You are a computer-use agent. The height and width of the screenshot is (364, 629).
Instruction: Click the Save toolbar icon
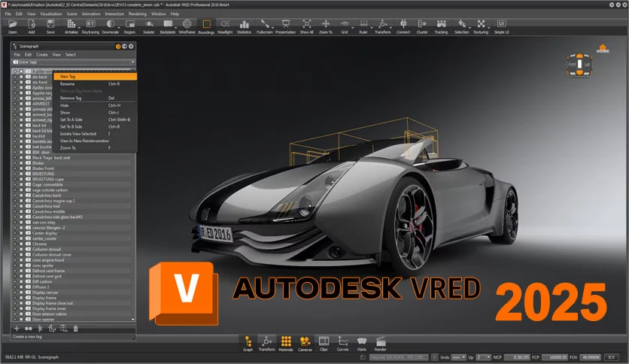pyautogui.click(x=50, y=24)
